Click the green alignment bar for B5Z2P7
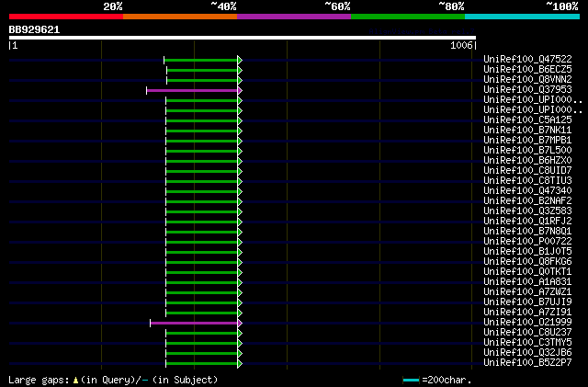 [x=202, y=364]
